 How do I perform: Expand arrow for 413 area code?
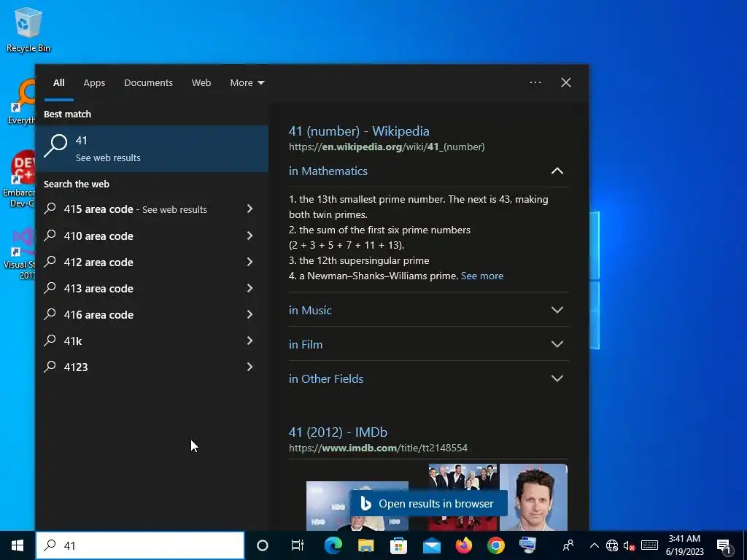click(x=249, y=288)
